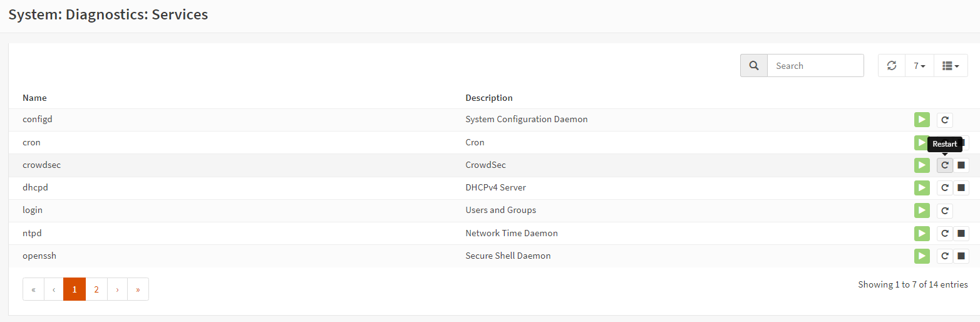Stop the crowdsec service
980x322 pixels.
962,165
